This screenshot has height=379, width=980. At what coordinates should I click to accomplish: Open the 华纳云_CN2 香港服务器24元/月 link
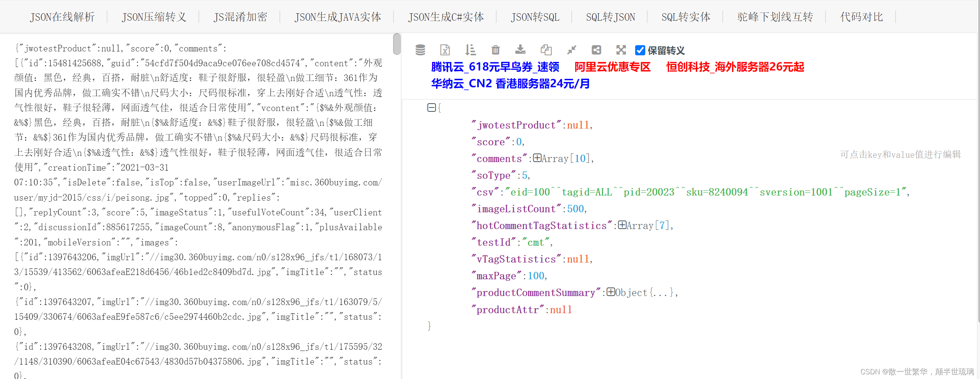click(510, 84)
